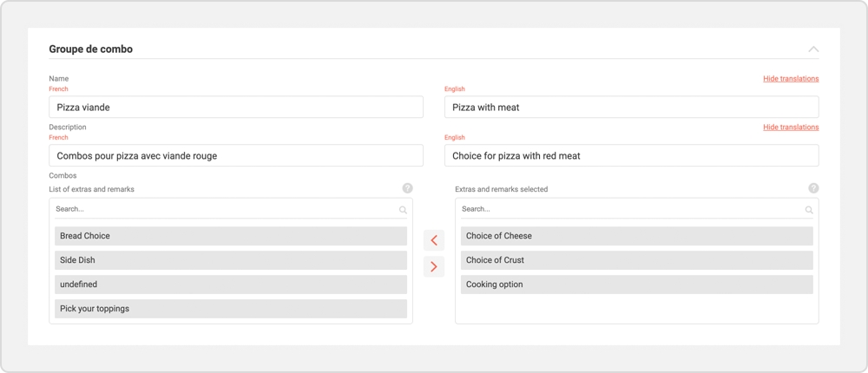Viewport: 868px width, 373px height.
Task: Click the move-right arrow button
Action: pos(434,266)
